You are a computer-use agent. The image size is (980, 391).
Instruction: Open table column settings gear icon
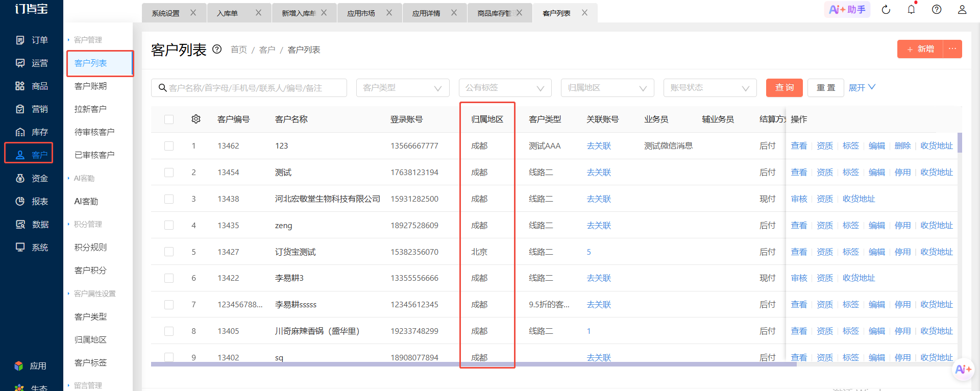[196, 119]
